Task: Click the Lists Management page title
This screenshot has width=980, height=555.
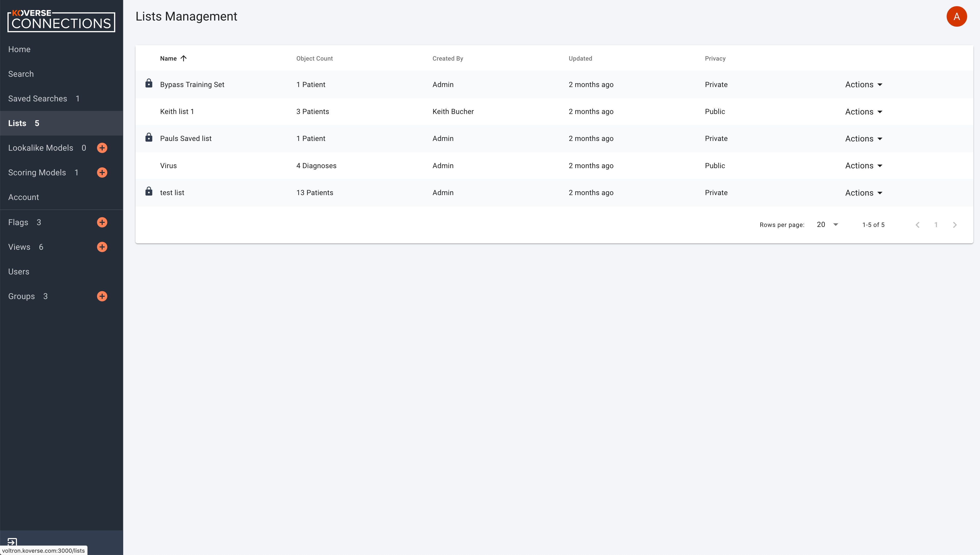Action: pos(186,16)
